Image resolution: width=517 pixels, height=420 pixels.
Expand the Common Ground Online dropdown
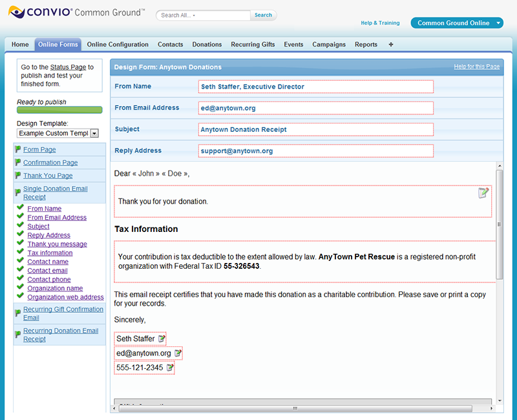[x=498, y=23]
